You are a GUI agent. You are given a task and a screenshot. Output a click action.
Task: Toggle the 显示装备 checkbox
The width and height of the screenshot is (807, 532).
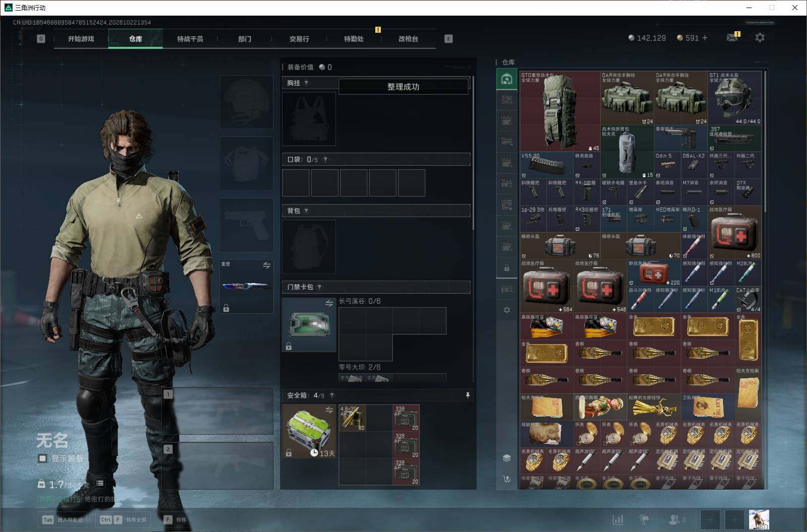click(x=43, y=458)
